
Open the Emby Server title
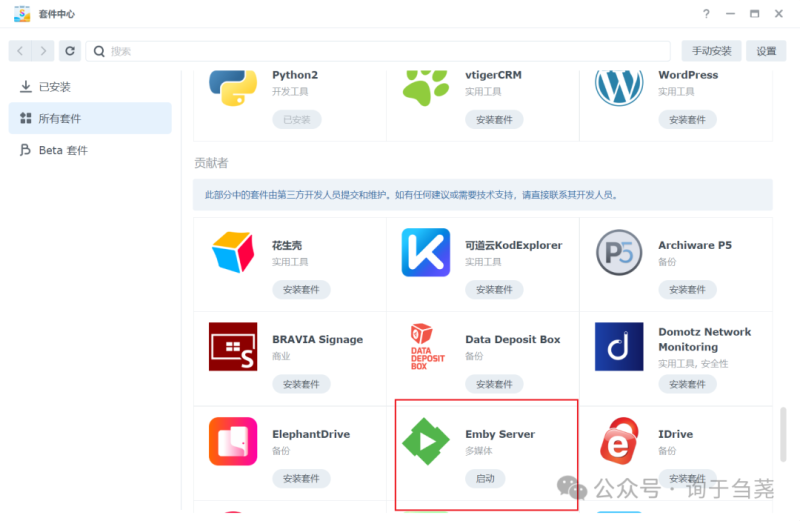tap(500, 434)
